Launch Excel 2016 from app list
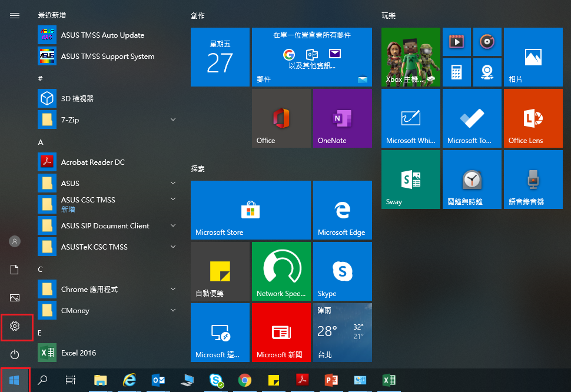571x392 pixels. pos(108,353)
